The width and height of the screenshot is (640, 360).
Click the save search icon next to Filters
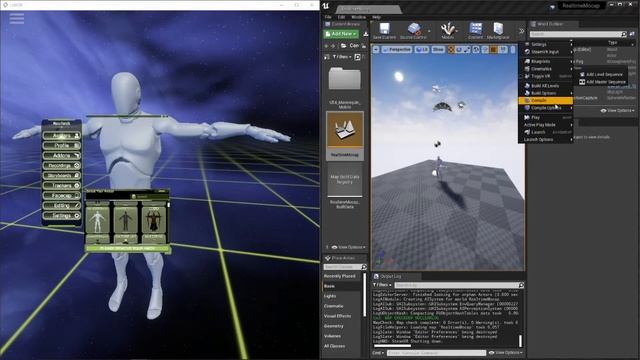(x=358, y=57)
